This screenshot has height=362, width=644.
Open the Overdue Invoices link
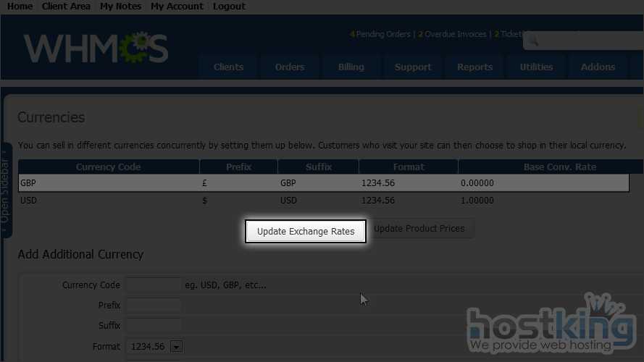455,34
